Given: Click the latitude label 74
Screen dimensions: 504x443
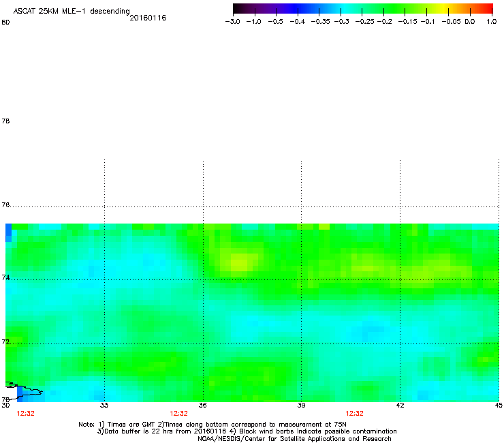Looking at the screenshot, I should coord(5,277).
